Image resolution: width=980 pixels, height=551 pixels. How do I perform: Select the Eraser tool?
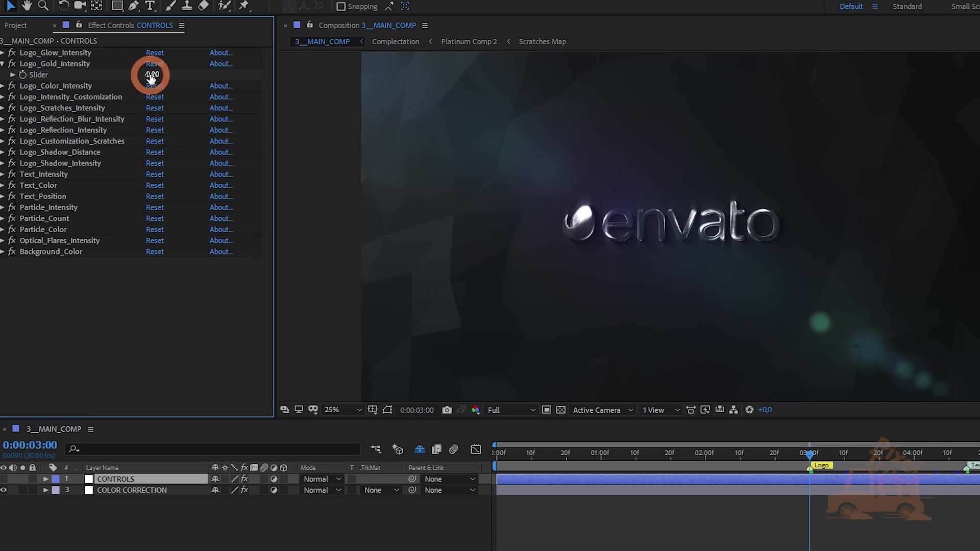(x=203, y=6)
